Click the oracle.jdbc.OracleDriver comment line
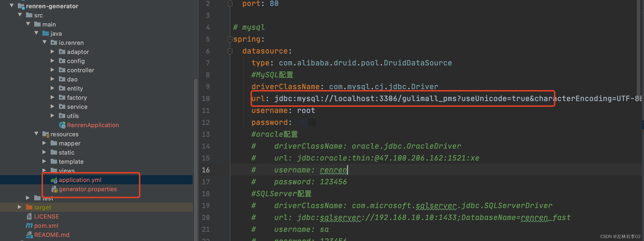 (x=356, y=146)
